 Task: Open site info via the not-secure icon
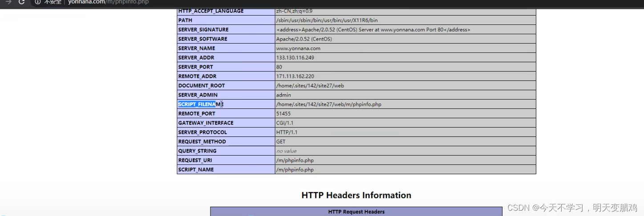click(x=38, y=2)
